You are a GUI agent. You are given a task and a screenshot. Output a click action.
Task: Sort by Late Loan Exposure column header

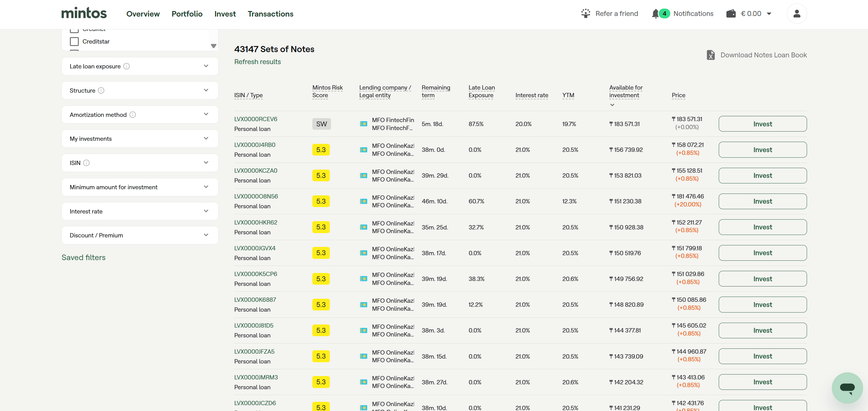pos(482,91)
